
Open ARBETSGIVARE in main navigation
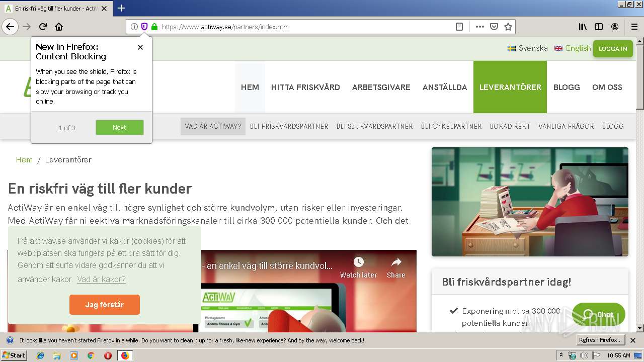381,87
